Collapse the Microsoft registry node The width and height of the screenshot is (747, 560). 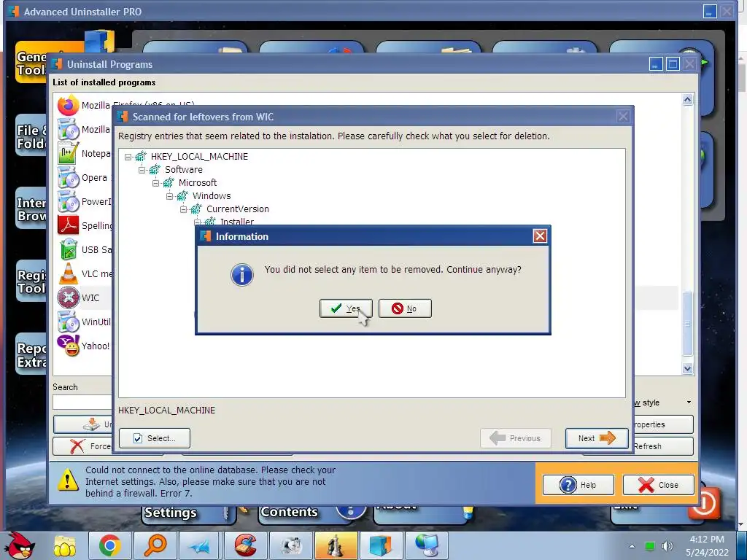(x=155, y=183)
